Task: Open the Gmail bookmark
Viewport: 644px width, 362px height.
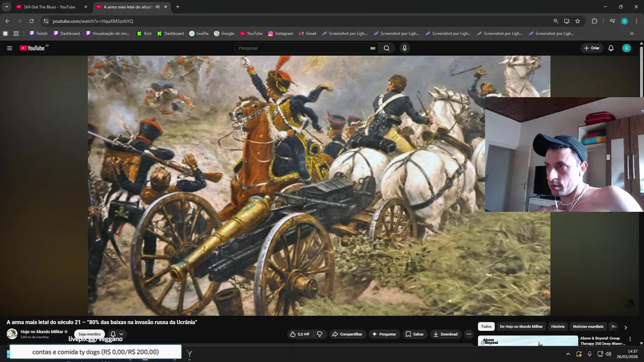Action: 307,34
